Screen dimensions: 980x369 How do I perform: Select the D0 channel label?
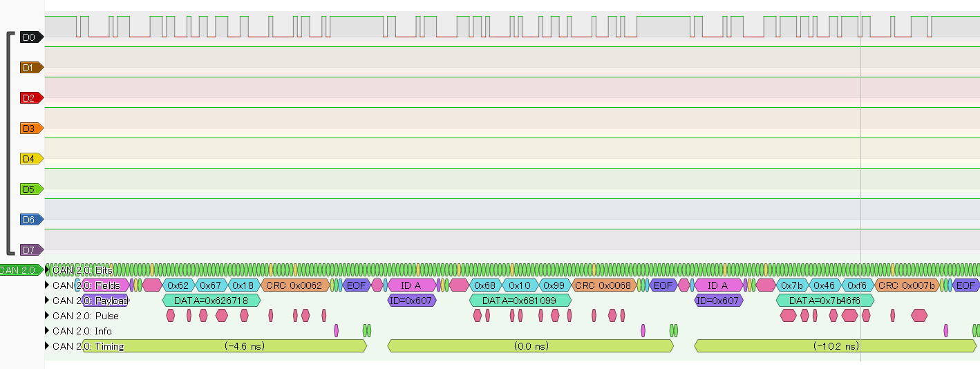pyautogui.click(x=30, y=37)
